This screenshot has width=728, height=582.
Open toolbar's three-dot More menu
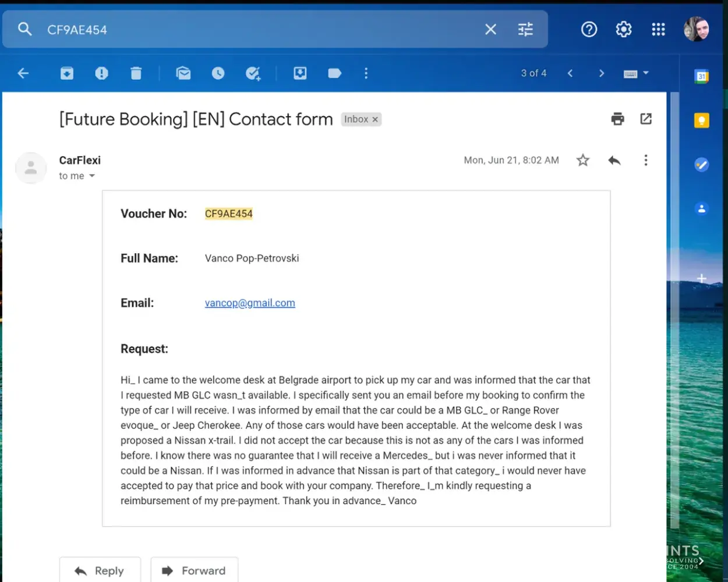point(366,73)
